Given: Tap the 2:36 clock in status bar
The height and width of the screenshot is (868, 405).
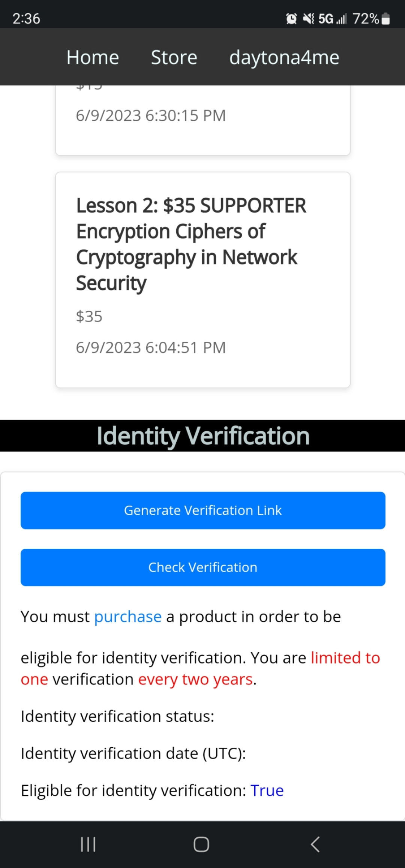Looking at the screenshot, I should (x=26, y=19).
